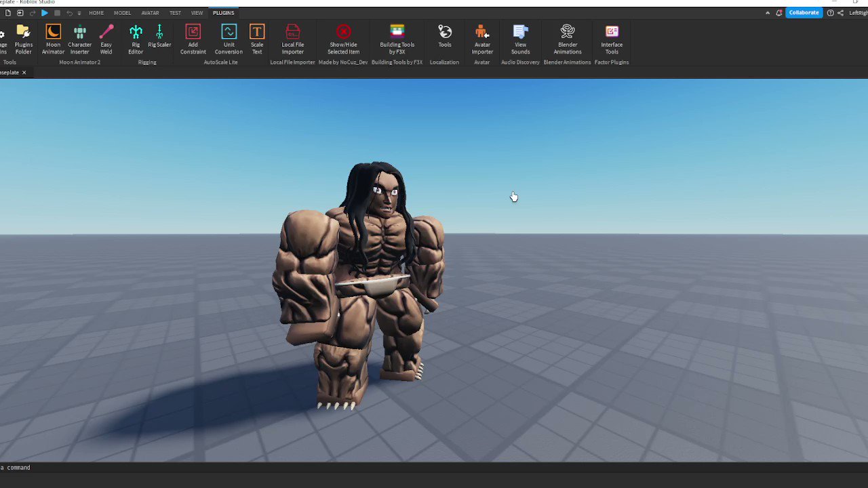This screenshot has height=488, width=868.
Task: Click in the command bar input
Action: click(x=434, y=468)
